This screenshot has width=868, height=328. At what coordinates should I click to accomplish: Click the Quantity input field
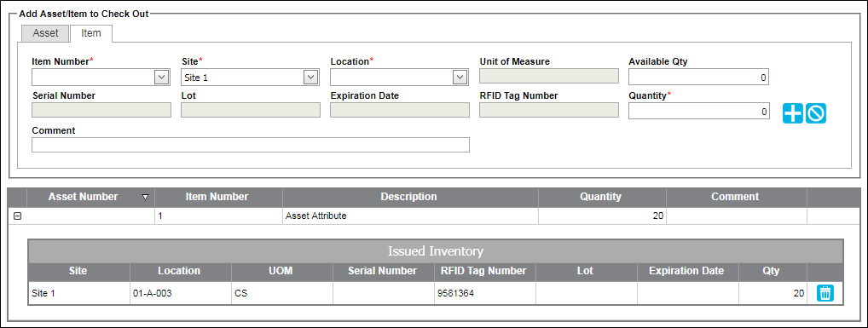[x=698, y=111]
